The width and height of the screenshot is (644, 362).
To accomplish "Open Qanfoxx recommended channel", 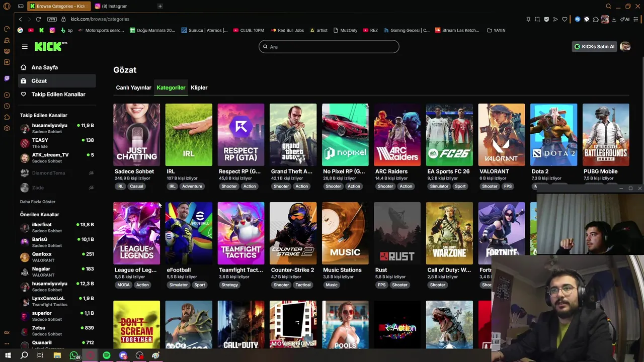I will point(57,257).
